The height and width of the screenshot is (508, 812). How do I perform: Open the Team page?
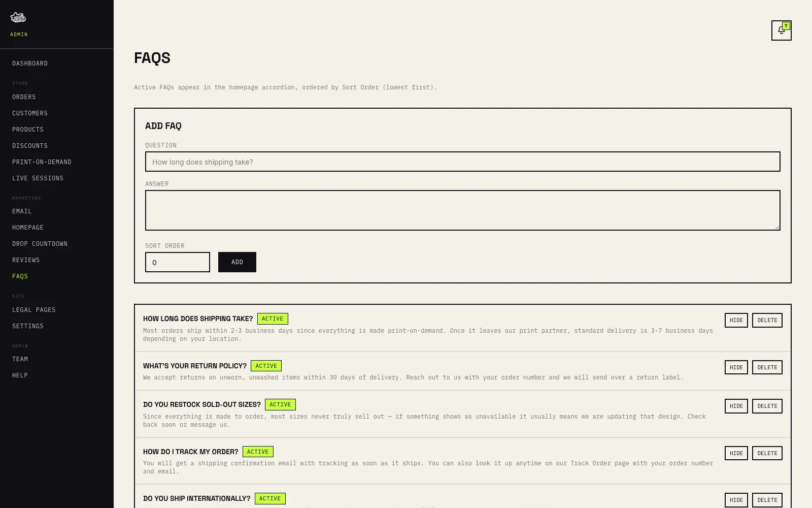[x=20, y=359]
